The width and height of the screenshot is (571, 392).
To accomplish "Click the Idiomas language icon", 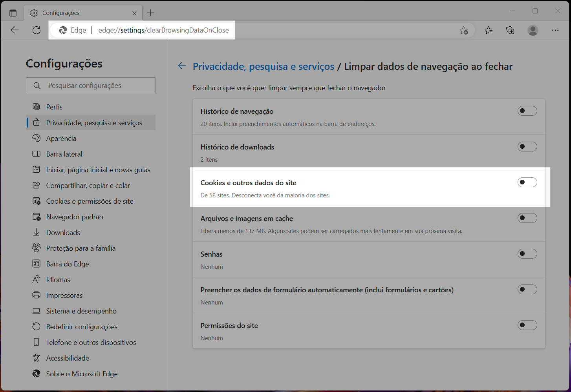I will click(36, 279).
